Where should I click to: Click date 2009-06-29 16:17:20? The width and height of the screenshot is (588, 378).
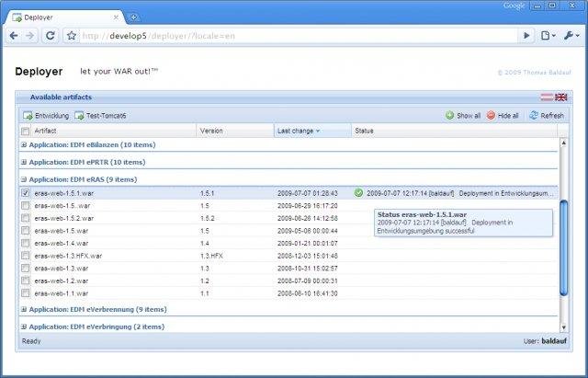coord(308,206)
